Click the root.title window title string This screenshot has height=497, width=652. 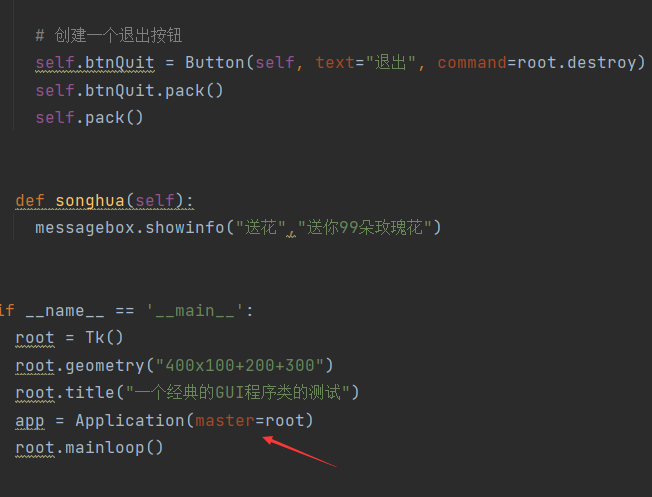point(237,393)
